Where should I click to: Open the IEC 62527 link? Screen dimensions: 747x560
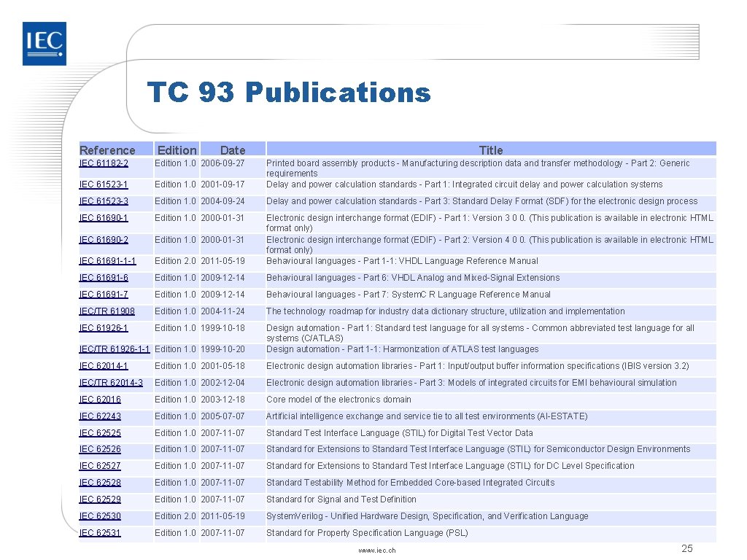(x=100, y=466)
